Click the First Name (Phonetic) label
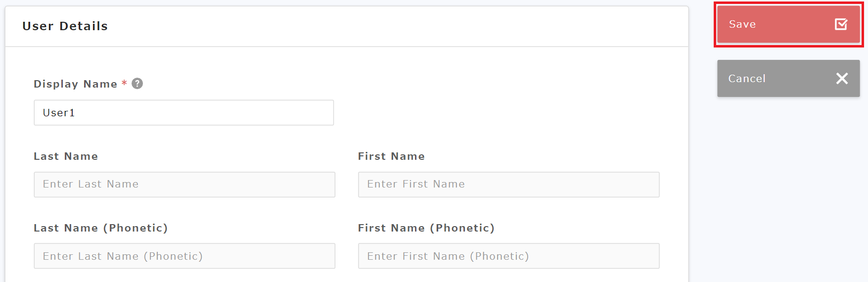This screenshot has width=868, height=282. [x=426, y=228]
